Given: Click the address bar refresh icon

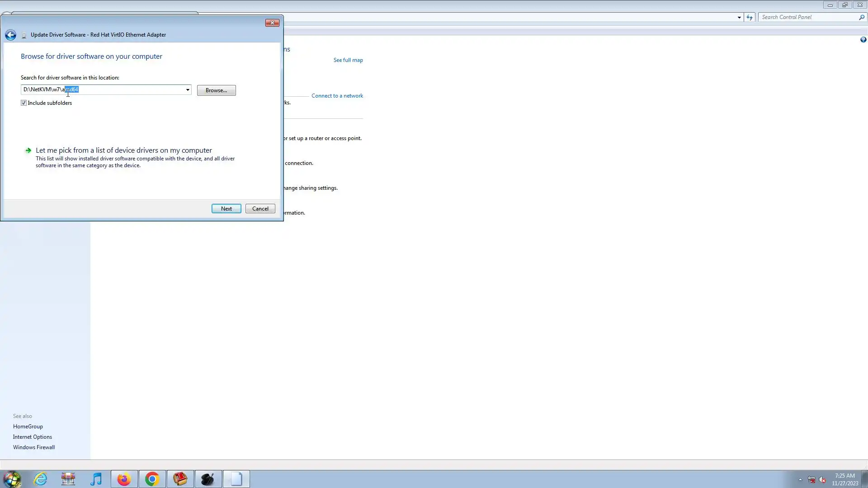Looking at the screenshot, I should point(750,17).
